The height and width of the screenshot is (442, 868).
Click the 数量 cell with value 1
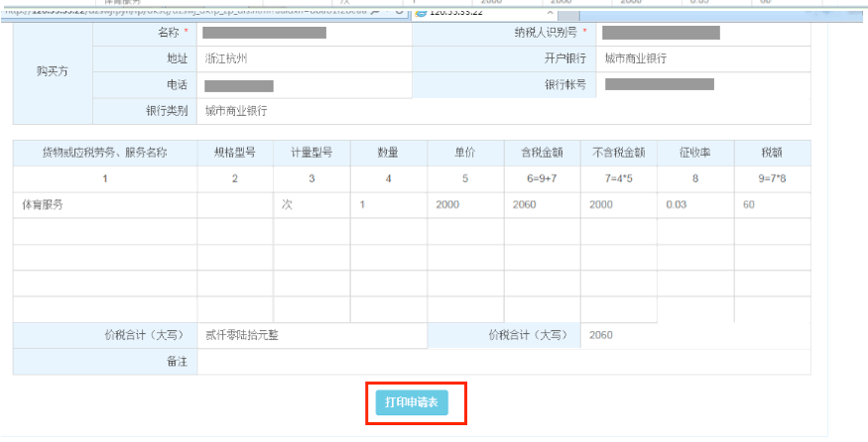click(388, 204)
